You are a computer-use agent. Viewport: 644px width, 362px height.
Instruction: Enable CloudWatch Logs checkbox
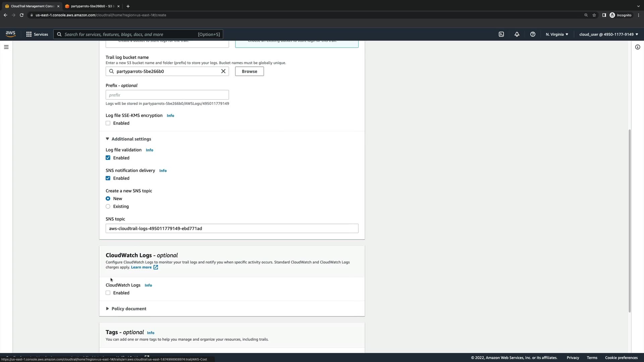point(108,293)
